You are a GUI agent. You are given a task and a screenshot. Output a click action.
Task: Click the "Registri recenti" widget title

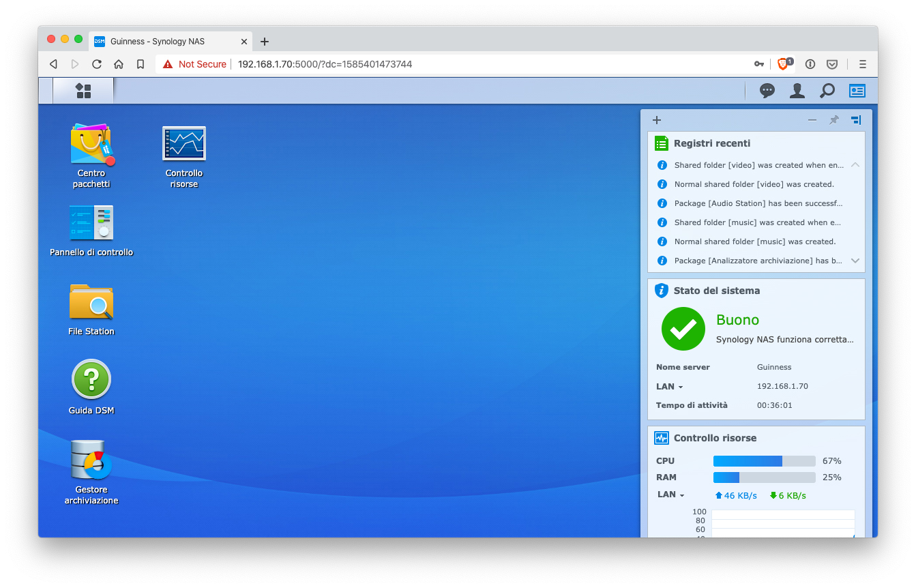(x=712, y=143)
